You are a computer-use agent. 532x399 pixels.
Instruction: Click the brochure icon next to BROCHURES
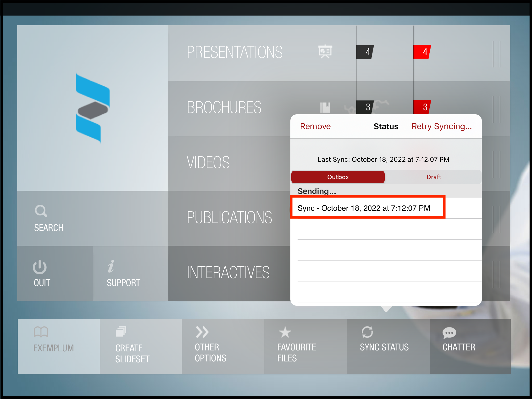325,107
